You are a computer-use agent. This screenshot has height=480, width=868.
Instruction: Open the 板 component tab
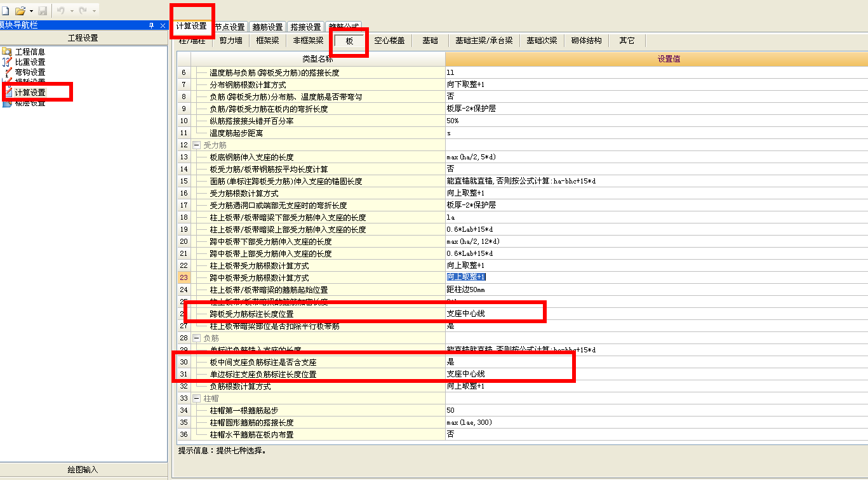coord(349,41)
